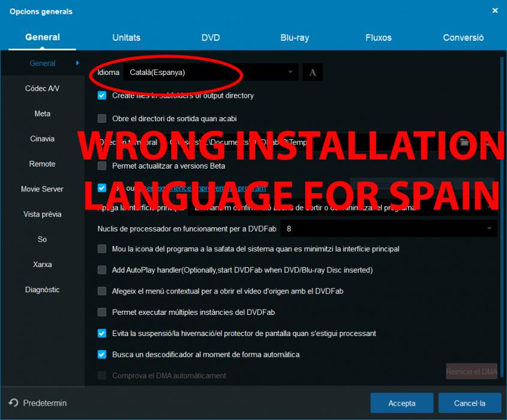This screenshot has width=507, height=420.
Task: Close the Opcions generals dialog
Action: click(495, 11)
